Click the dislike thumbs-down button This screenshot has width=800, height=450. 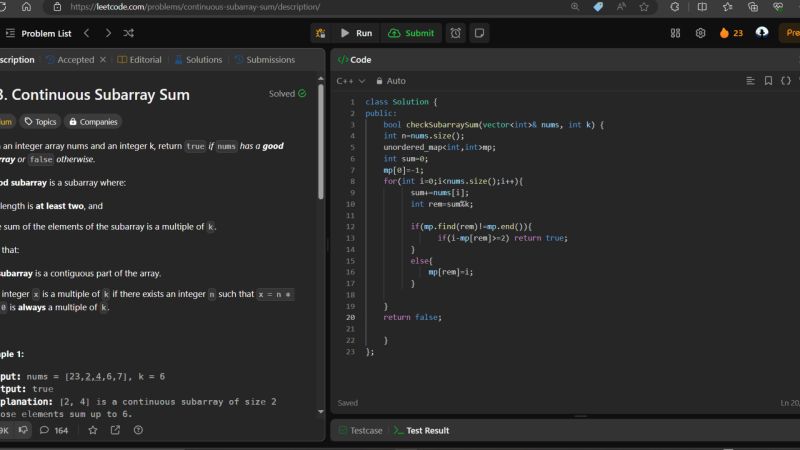[23, 430]
